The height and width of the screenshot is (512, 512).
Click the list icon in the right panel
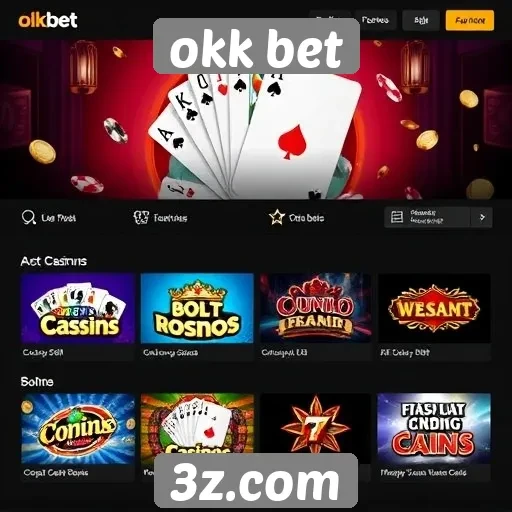coord(397,217)
